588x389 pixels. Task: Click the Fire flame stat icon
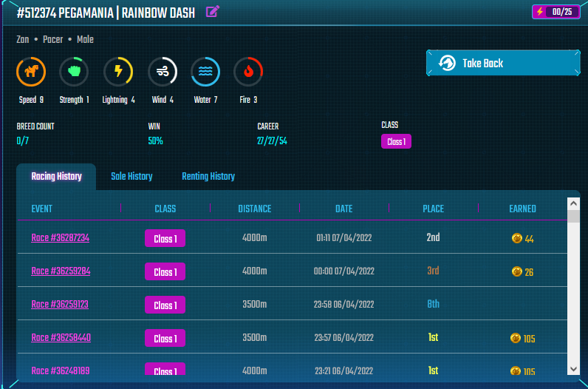(x=248, y=71)
